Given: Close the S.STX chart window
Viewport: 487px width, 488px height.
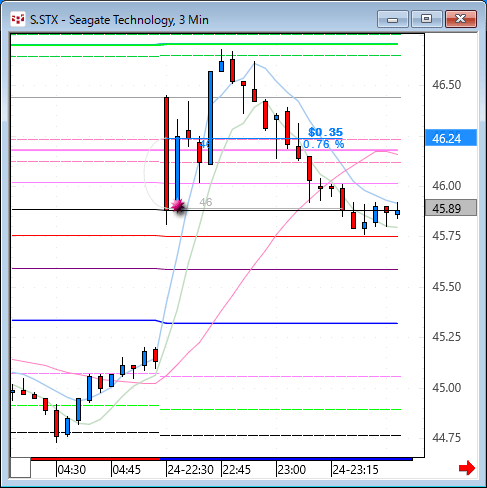Looking at the screenshot, I should tap(460, 19).
